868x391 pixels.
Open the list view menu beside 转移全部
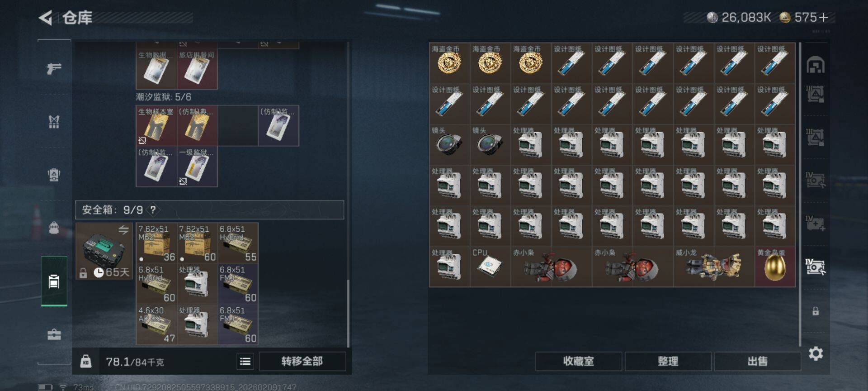pos(245,361)
